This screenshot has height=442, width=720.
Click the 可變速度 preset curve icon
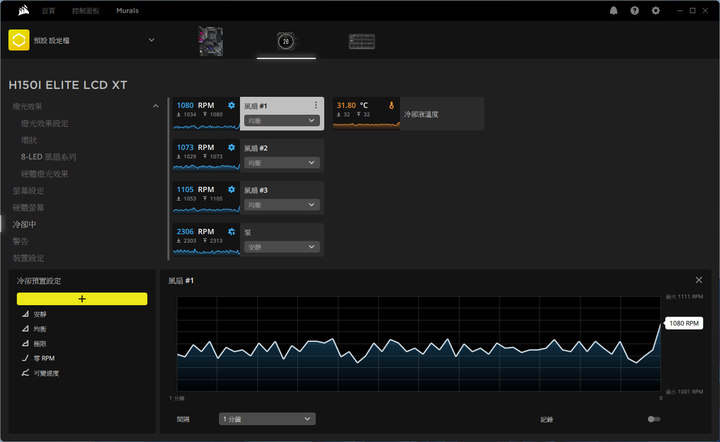point(25,373)
